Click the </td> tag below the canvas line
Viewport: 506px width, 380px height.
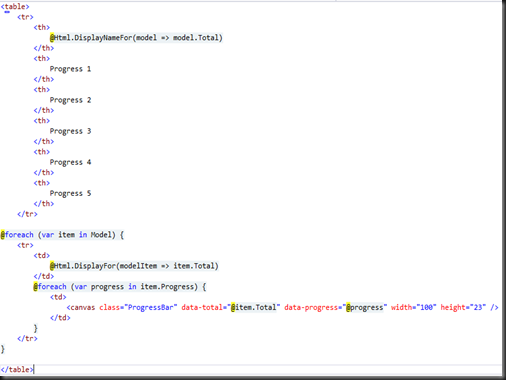pyautogui.click(x=60, y=318)
